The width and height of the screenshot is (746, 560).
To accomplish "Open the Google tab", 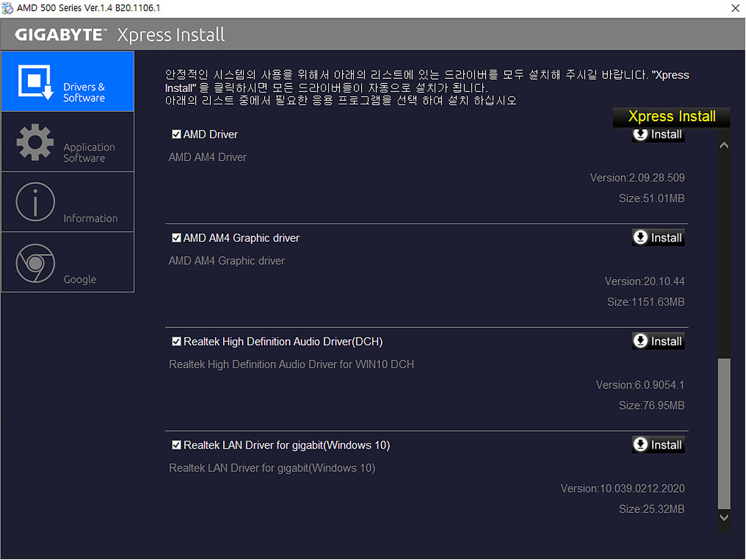I will (68, 262).
